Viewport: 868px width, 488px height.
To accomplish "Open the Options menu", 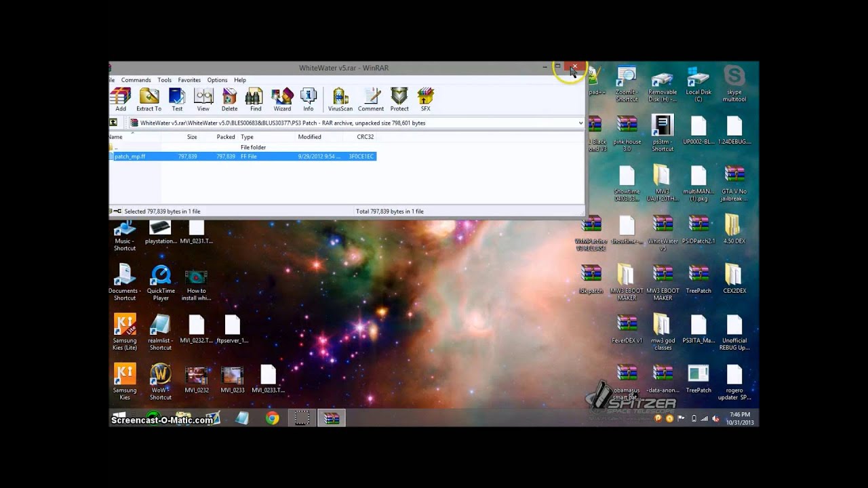I will (x=217, y=80).
